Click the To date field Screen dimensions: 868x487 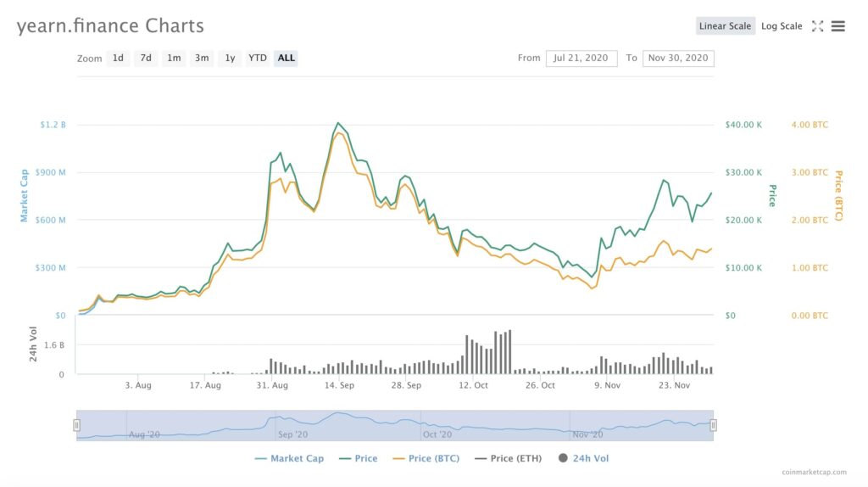(x=678, y=59)
